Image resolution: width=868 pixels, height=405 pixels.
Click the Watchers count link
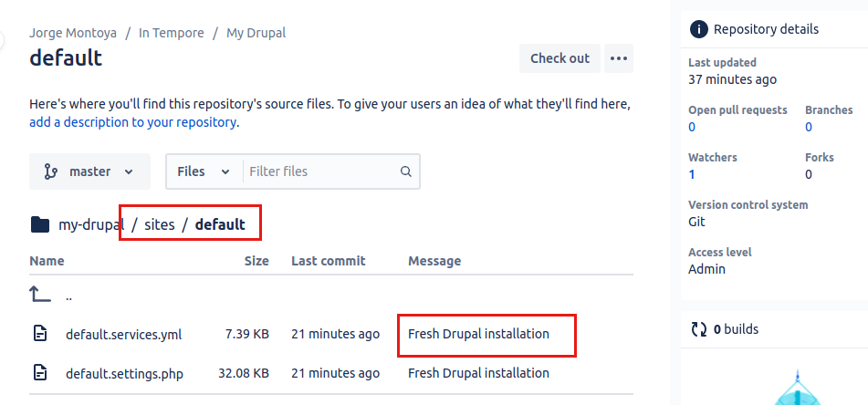tap(691, 174)
